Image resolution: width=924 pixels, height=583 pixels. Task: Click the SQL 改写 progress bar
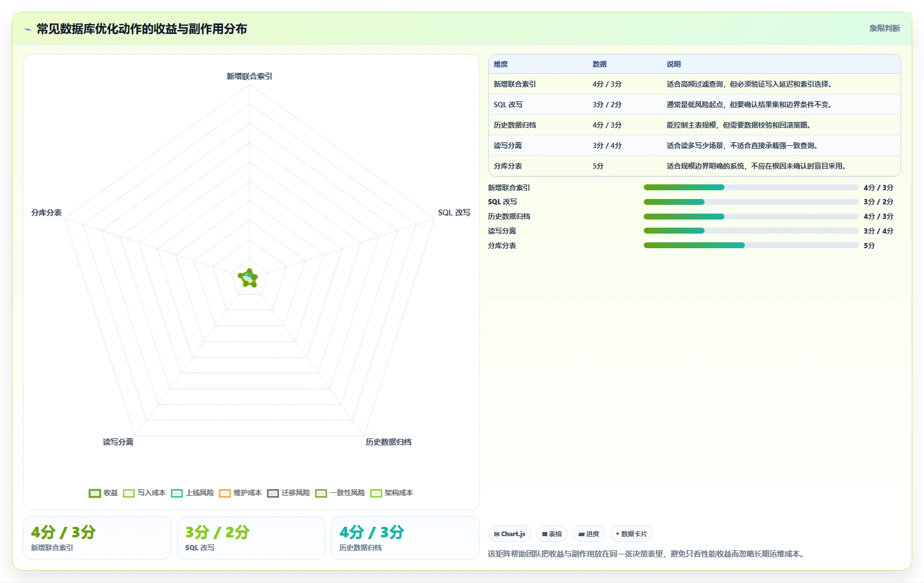click(751, 202)
